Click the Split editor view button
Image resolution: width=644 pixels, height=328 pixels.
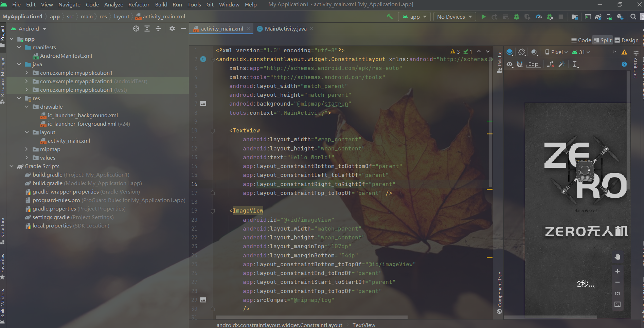coord(602,40)
